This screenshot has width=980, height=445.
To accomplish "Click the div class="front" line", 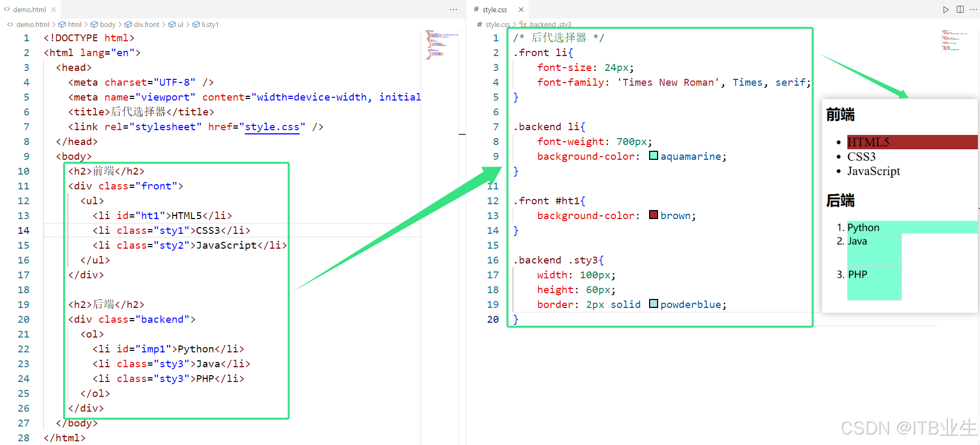I will [x=126, y=186].
